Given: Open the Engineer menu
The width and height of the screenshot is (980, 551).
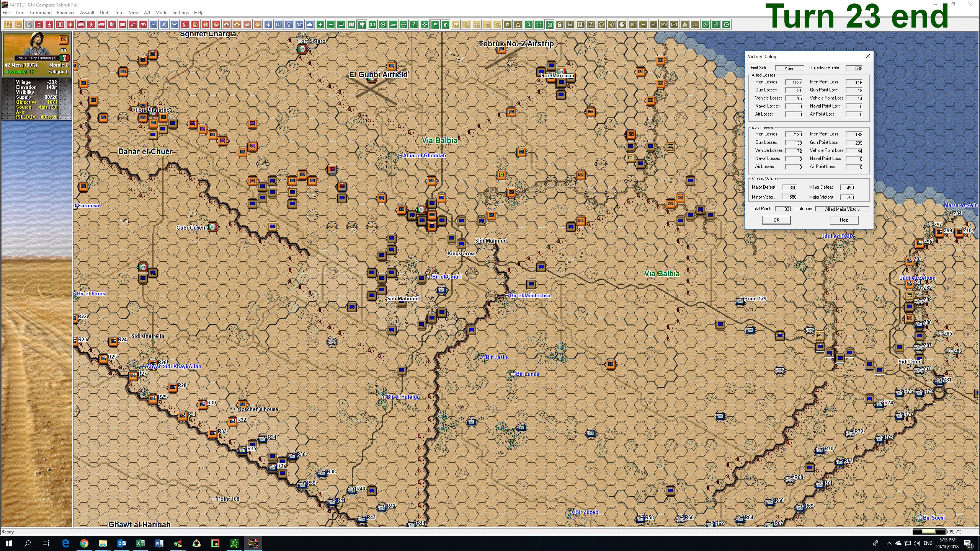Looking at the screenshot, I should click(x=66, y=12).
